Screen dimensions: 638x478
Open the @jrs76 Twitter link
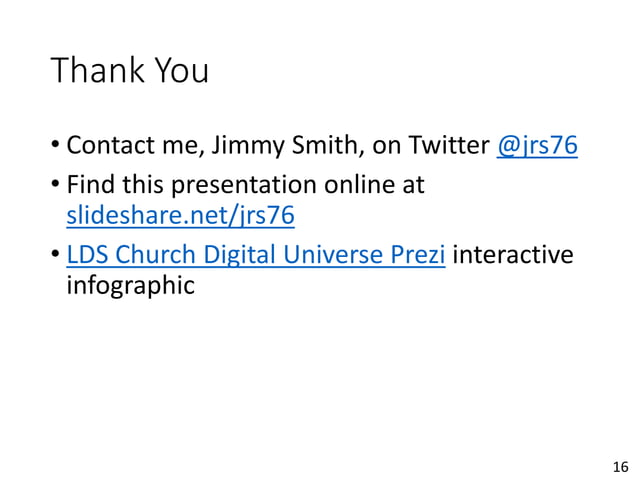tap(537, 147)
